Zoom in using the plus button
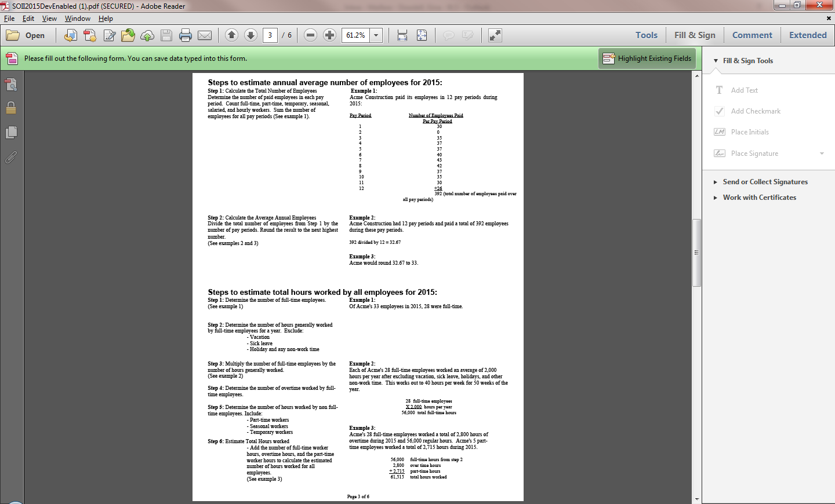The image size is (835, 504). coord(329,35)
